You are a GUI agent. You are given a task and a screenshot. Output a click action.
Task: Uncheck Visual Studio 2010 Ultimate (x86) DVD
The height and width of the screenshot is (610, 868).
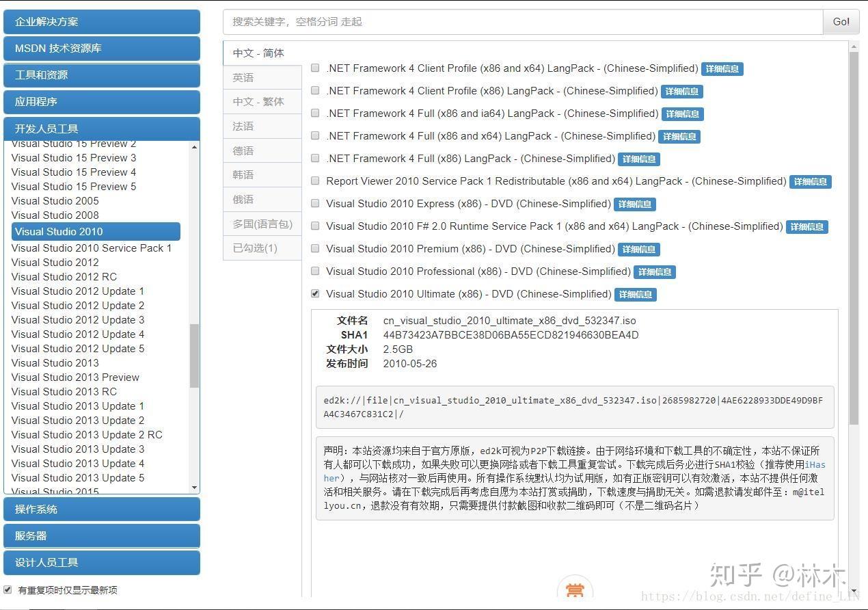(315, 293)
